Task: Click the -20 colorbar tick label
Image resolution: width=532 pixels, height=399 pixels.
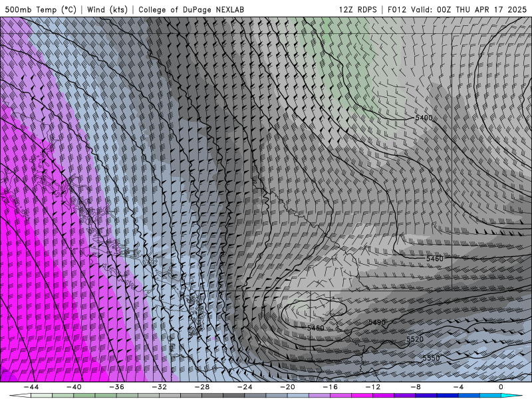Action: (x=287, y=387)
